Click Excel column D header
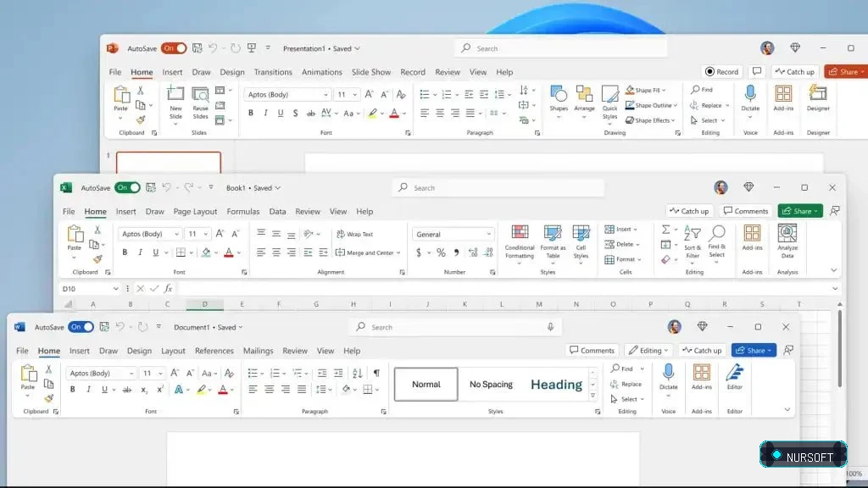 click(x=205, y=304)
